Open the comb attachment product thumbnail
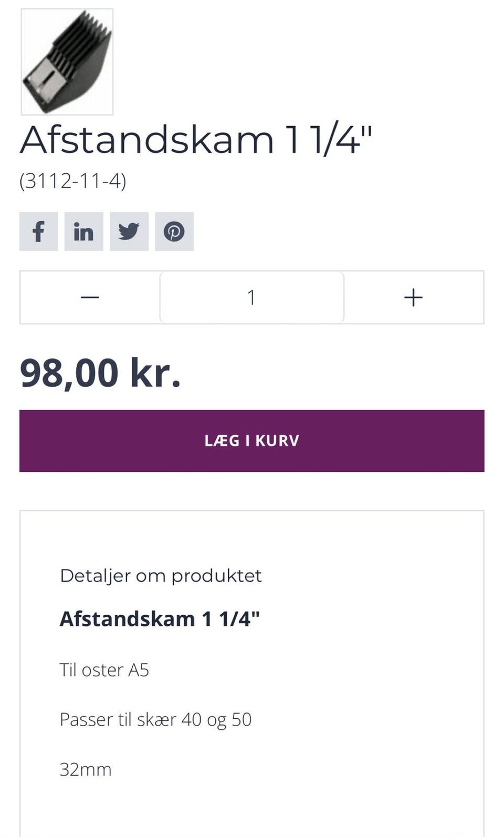 [x=67, y=61]
